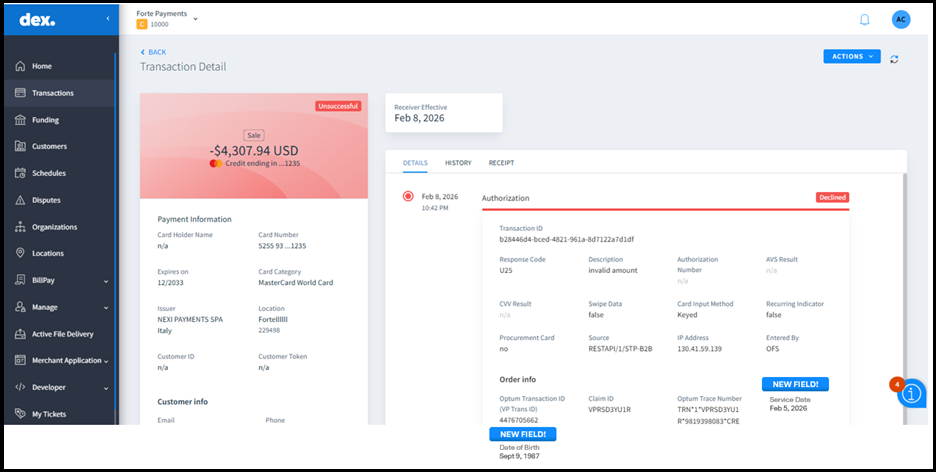Viewport: 936px width, 472px height.
Task: Switch to the History tab
Action: 458,163
